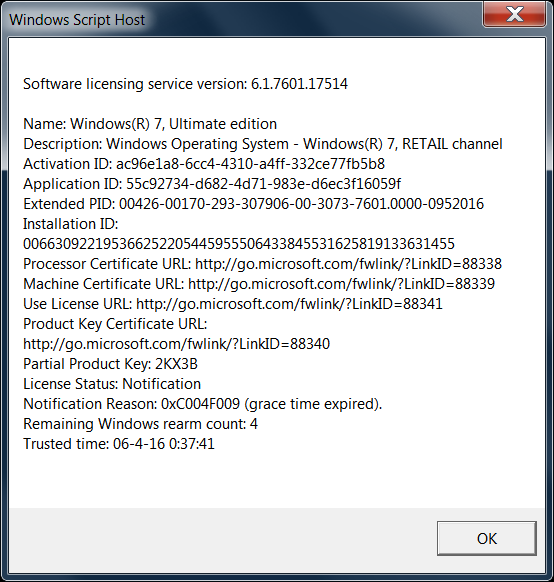The width and height of the screenshot is (554, 582).
Task: Click the Installation ID label
Action: tap(71, 224)
